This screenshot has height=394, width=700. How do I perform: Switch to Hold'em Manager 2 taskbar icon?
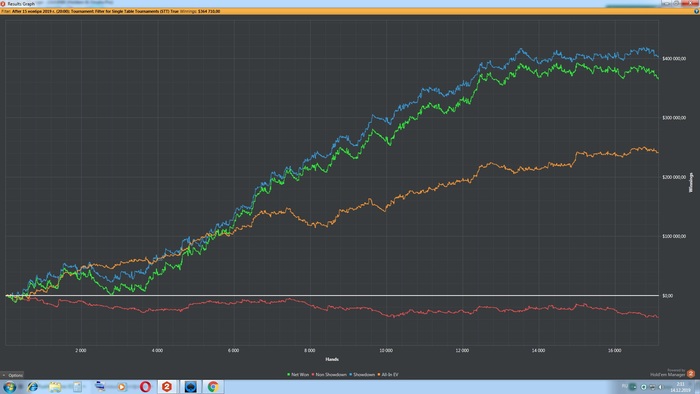pos(167,387)
